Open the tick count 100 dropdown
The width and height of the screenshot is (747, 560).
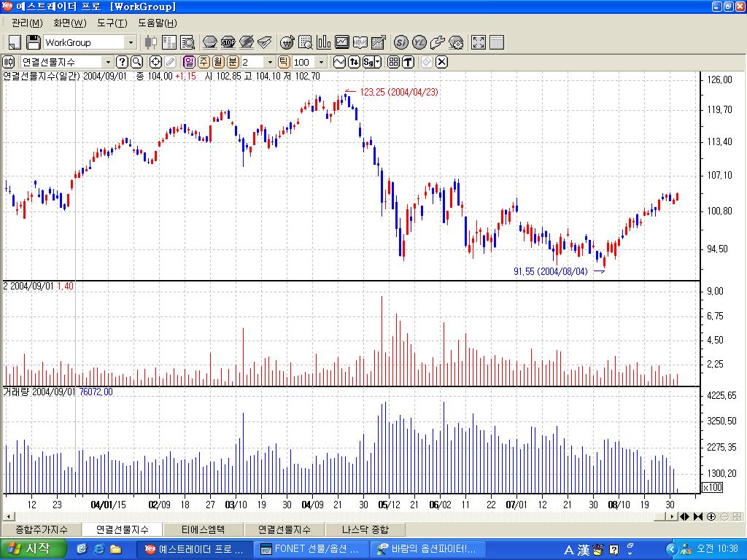coord(320,62)
